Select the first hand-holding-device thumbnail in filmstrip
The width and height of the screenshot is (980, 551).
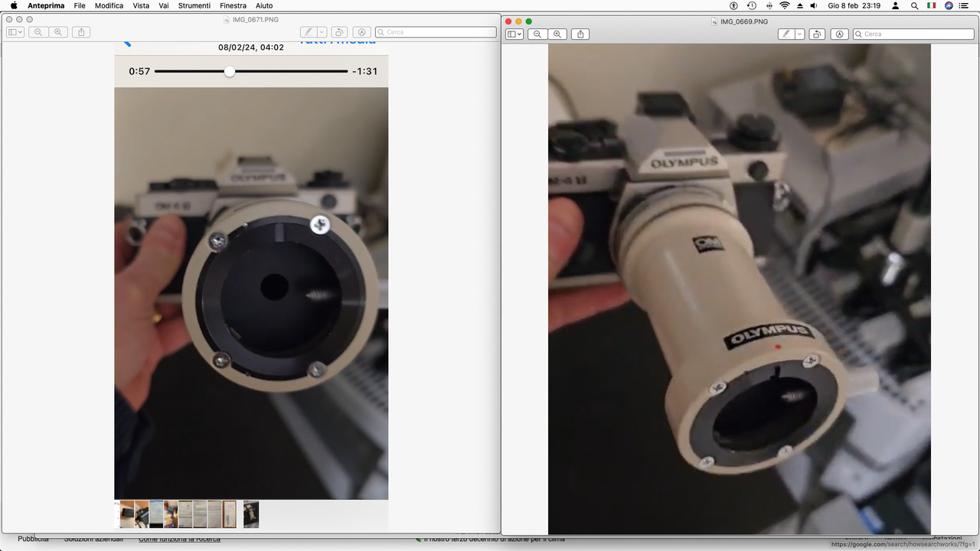(127, 514)
